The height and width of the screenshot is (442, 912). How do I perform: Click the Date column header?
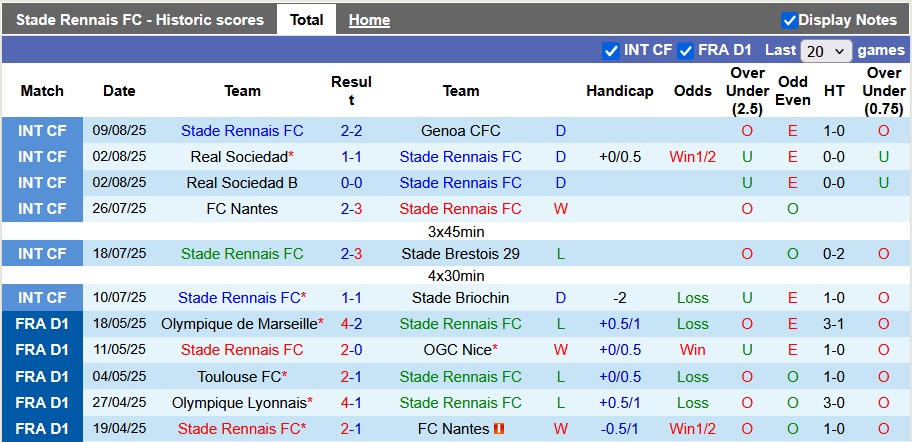click(119, 91)
